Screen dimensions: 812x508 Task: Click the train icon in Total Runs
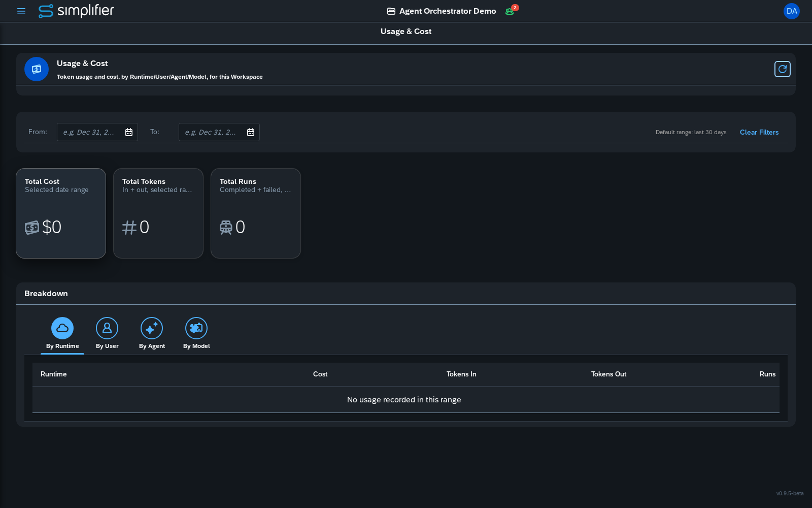226,227
